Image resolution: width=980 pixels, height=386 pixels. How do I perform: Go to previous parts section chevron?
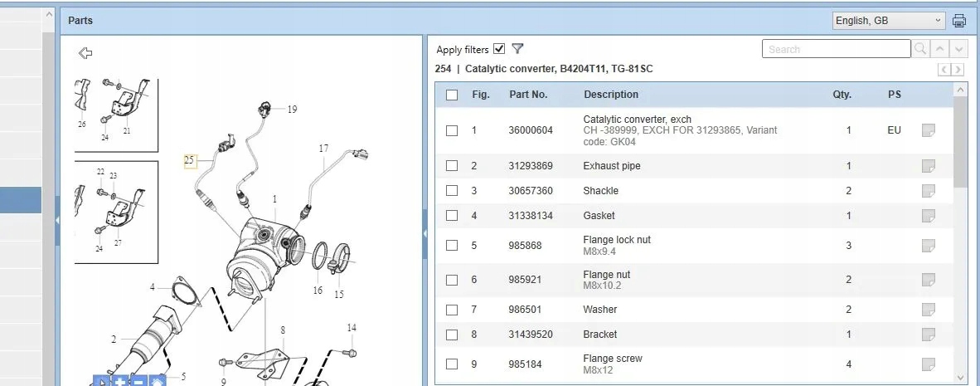coord(944,70)
